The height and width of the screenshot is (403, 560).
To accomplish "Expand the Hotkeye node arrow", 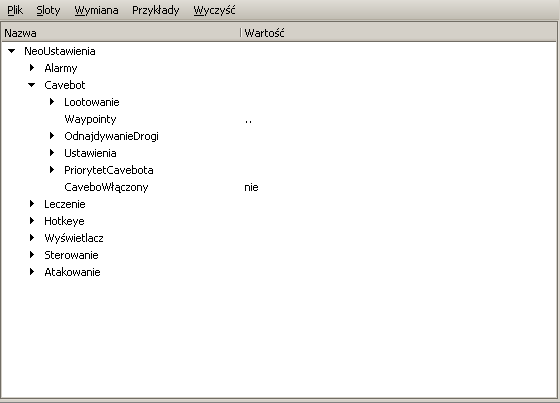I will click(x=32, y=220).
